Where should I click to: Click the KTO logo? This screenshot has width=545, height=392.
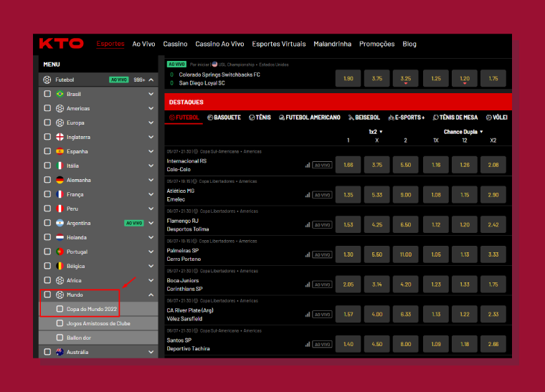tap(62, 44)
